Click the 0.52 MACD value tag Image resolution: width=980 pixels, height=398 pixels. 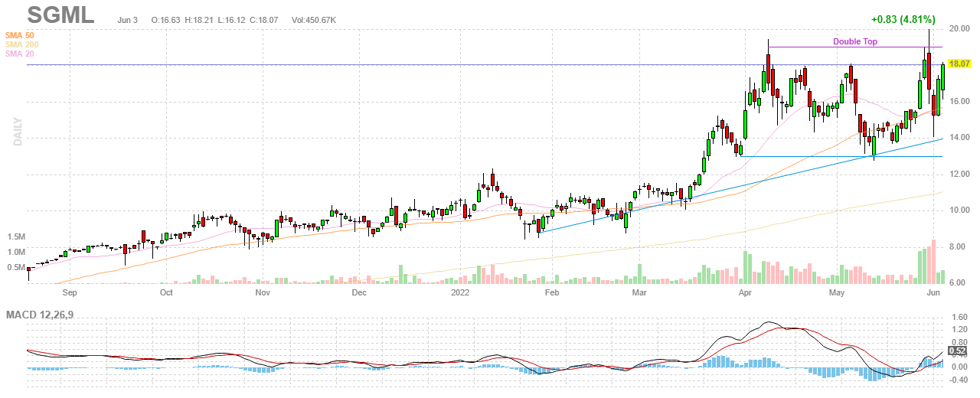(x=957, y=351)
